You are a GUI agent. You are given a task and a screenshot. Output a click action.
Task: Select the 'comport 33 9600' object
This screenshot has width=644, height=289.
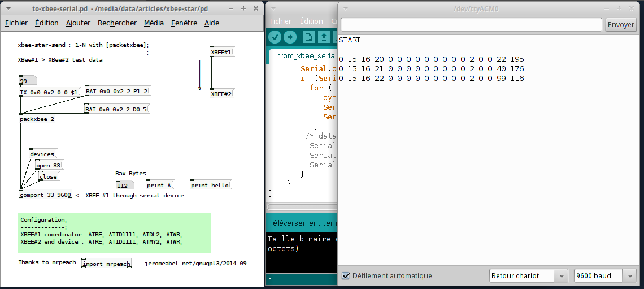[x=46, y=195]
